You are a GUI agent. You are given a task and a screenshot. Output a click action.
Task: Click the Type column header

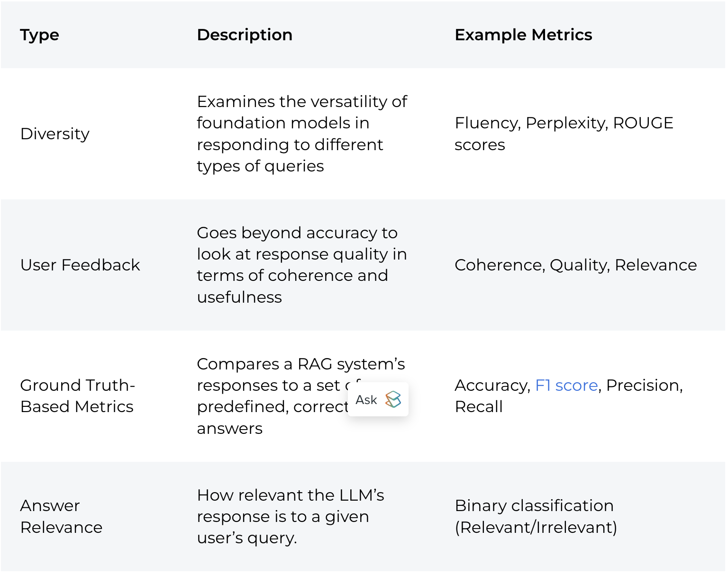pos(40,35)
